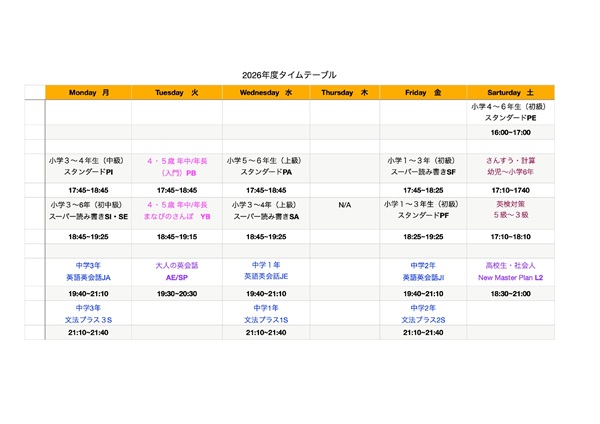This screenshot has height=424, width=600.
Task: Click the まなびのさんぽ YB cell
Action: (x=177, y=211)
